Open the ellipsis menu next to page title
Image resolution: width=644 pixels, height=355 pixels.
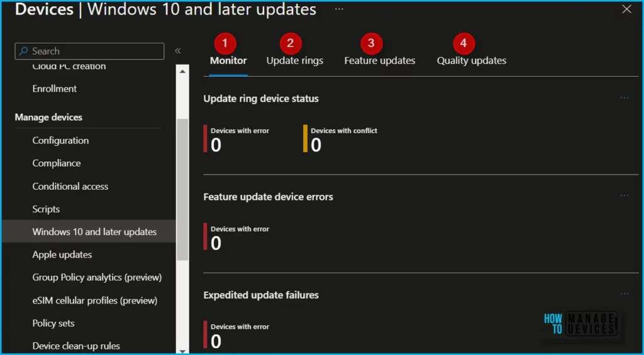tap(339, 9)
